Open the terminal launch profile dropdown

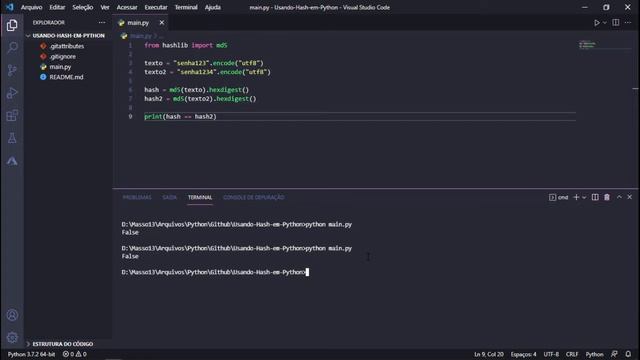click(x=584, y=197)
